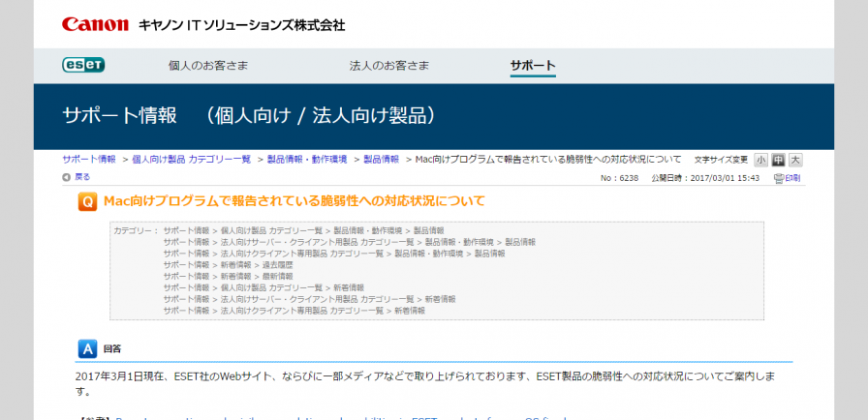This screenshot has height=420, width=868.
Task: Click the orange Mac向けプログラム article heading
Action: tap(294, 201)
